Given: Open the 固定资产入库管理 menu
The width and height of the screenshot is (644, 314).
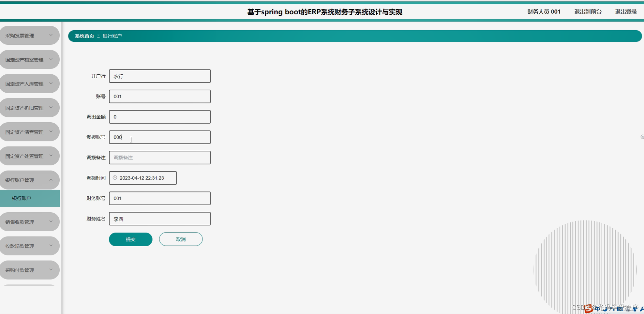Looking at the screenshot, I should pos(30,83).
